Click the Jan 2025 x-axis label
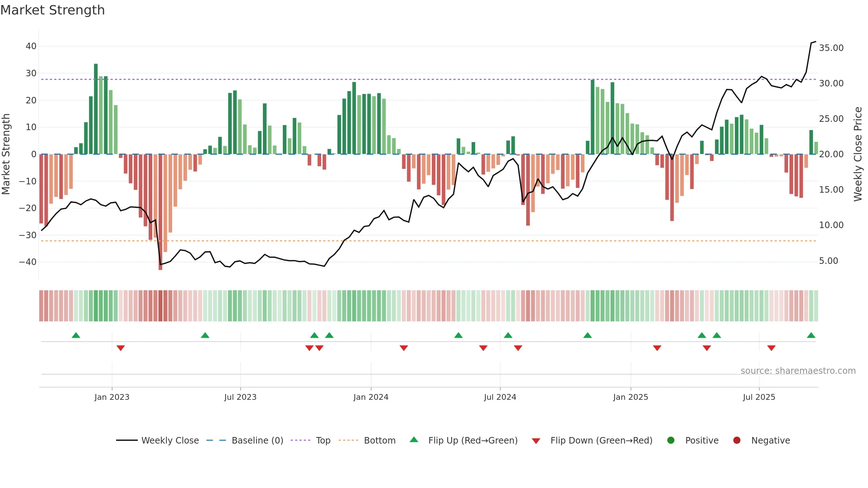This screenshot has width=868, height=488. [631, 397]
